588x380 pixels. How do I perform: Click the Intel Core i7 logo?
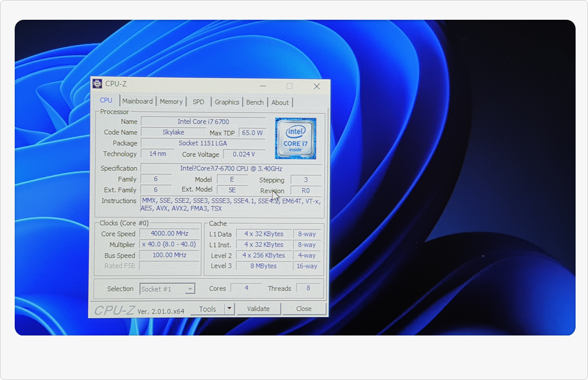pyautogui.click(x=295, y=138)
